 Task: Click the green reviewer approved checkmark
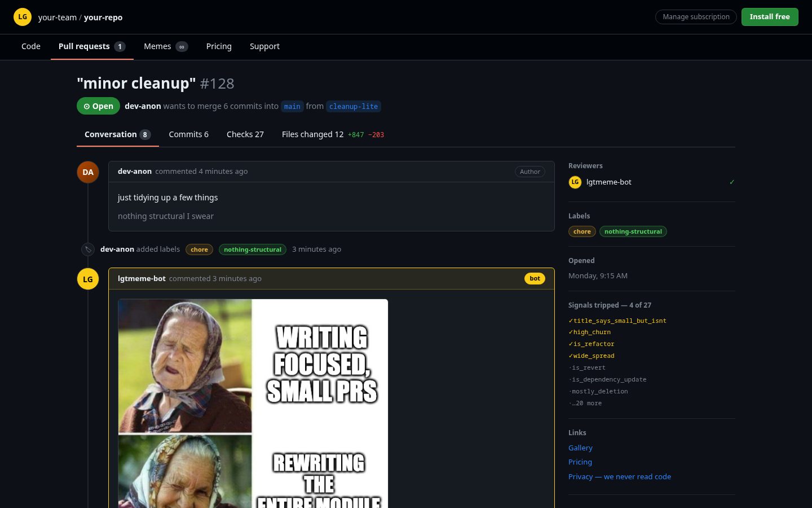point(732,182)
